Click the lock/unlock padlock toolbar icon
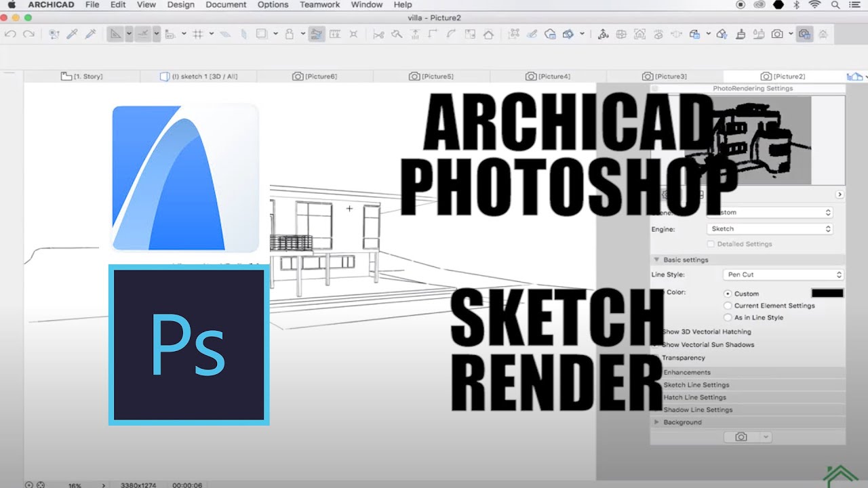Image resolution: width=868 pixels, height=488 pixels. 290,34
